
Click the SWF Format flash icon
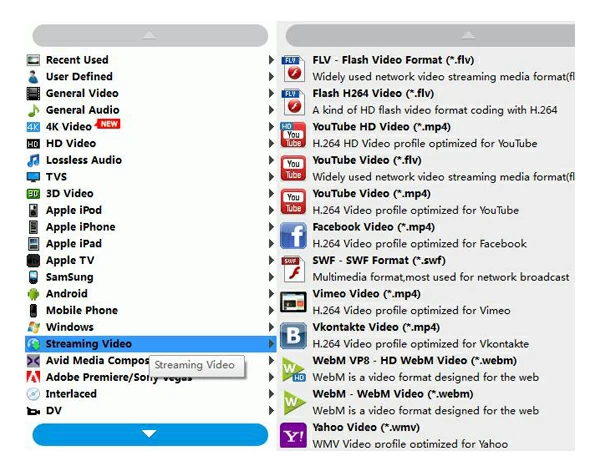point(293,268)
